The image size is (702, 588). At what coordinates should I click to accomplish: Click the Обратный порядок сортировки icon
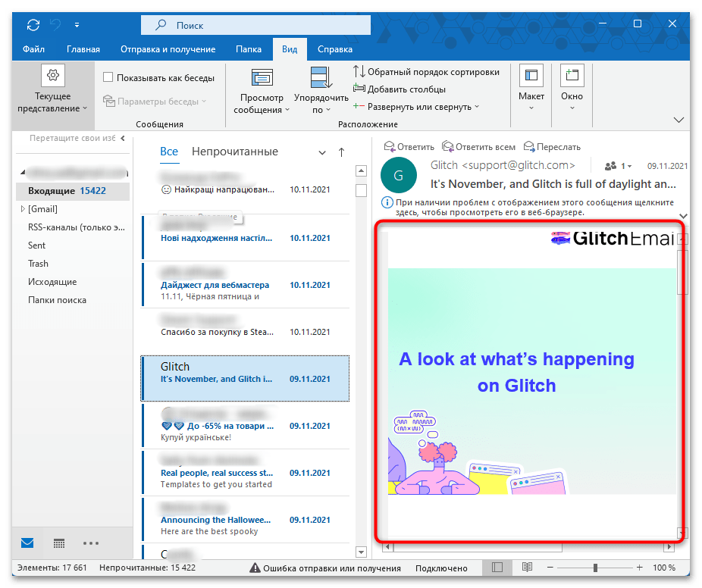click(x=360, y=71)
